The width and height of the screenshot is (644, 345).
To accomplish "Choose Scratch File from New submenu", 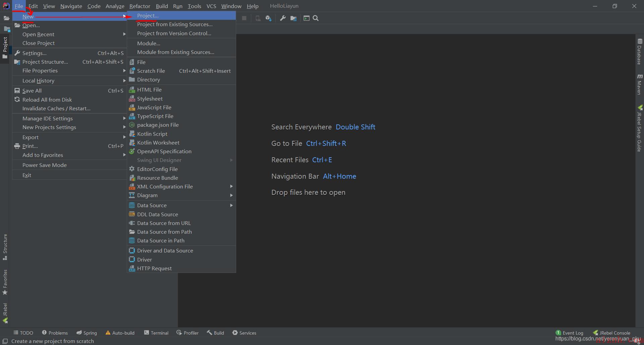I will click(x=181, y=71).
